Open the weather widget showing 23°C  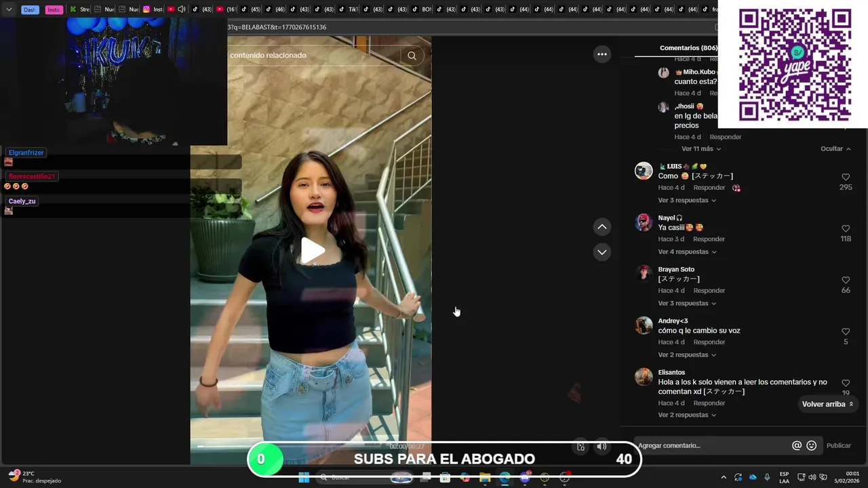tap(34, 477)
